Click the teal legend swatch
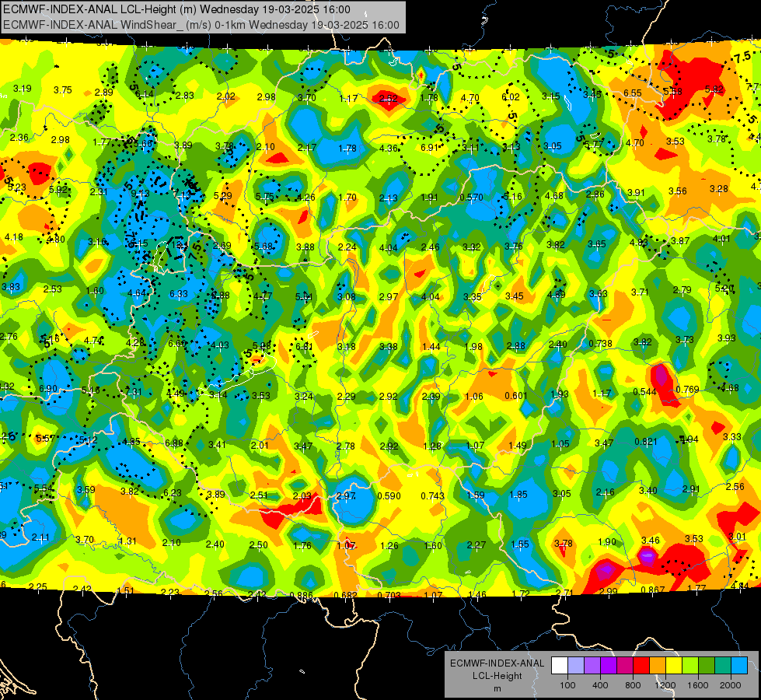761x700 pixels. tap(723, 666)
